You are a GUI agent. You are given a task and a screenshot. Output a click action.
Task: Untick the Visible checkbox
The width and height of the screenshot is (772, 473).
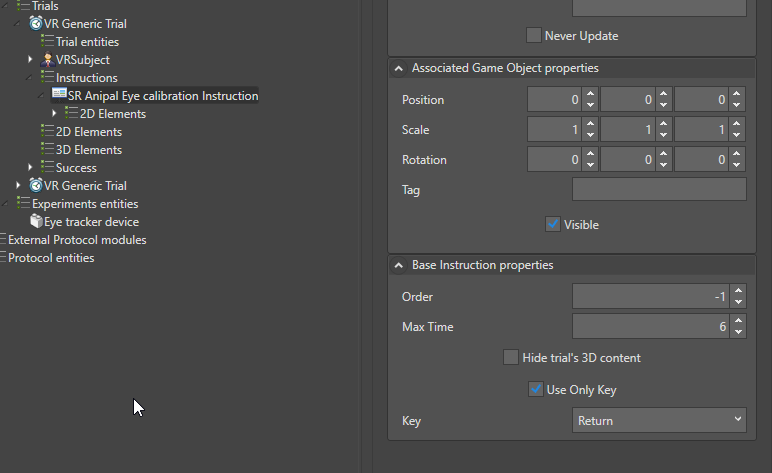[553, 224]
